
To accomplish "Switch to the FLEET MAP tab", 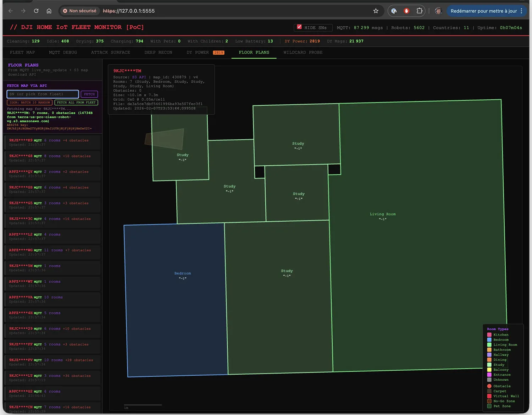I will (22, 52).
